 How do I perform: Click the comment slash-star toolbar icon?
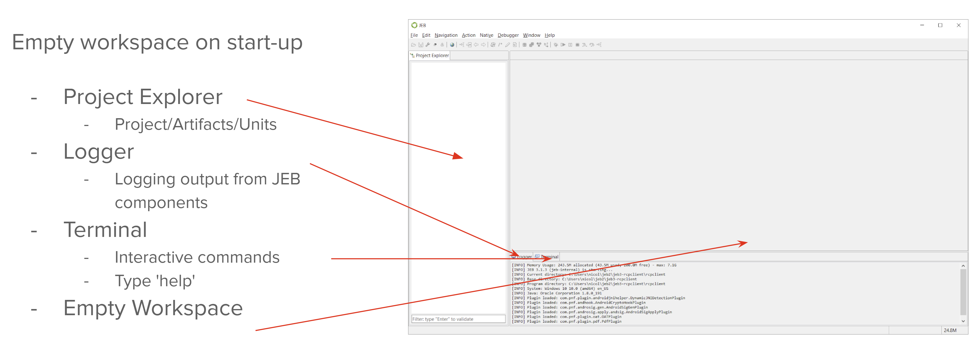coord(500,45)
